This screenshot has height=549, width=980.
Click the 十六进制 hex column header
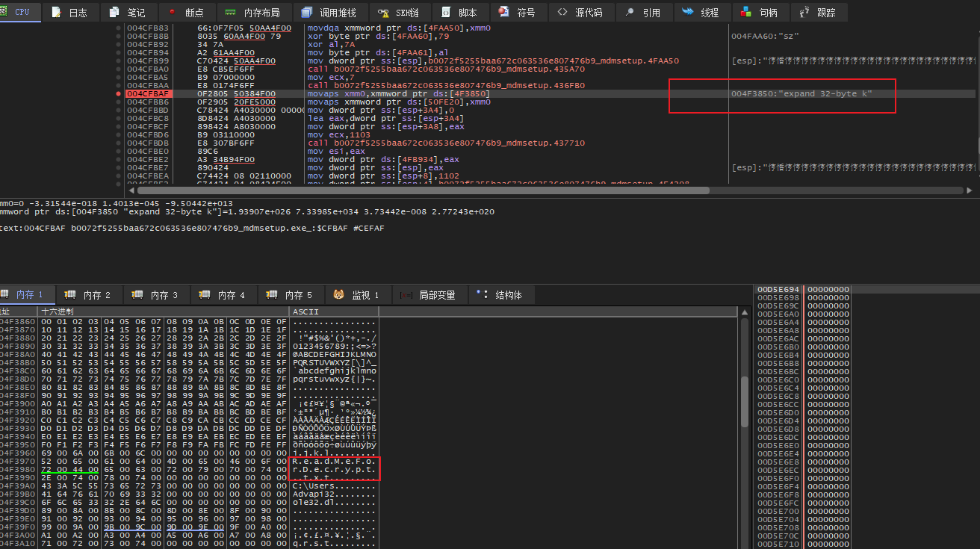tap(162, 311)
